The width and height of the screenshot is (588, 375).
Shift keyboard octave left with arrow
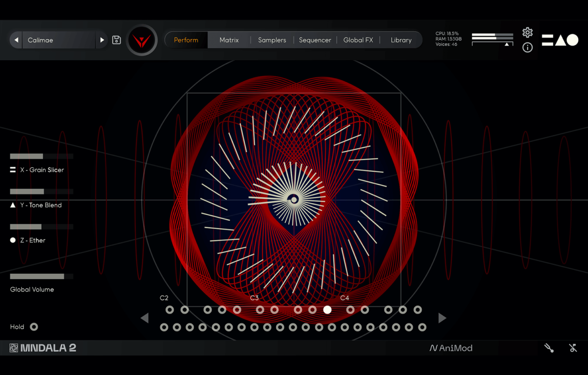[x=145, y=318]
